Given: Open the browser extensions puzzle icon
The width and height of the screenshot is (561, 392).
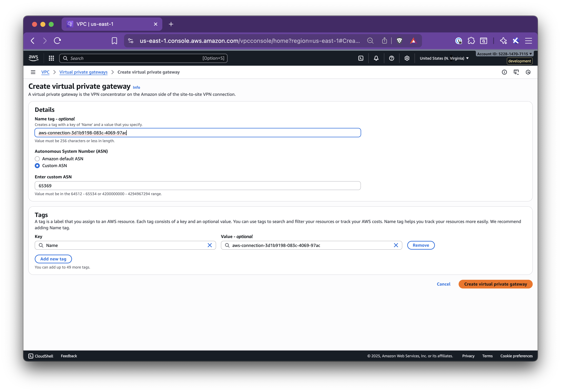Looking at the screenshot, I should coord(471,41).
